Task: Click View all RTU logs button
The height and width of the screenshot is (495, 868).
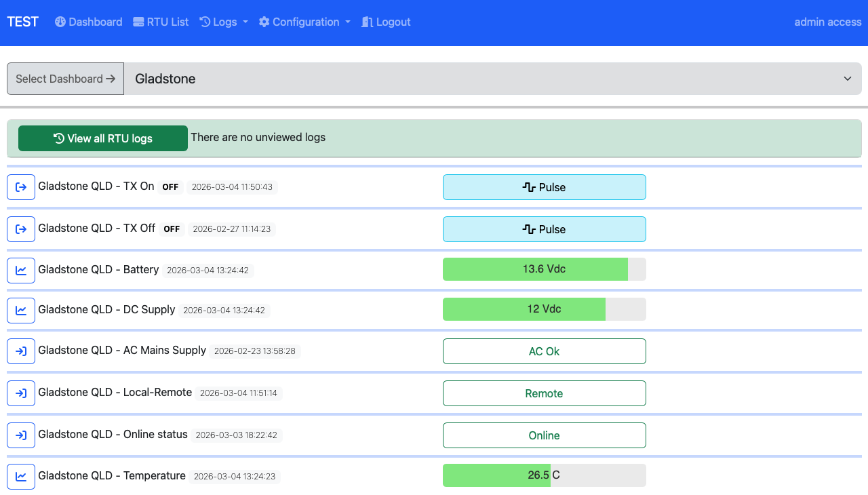Action: click(103, 138)
